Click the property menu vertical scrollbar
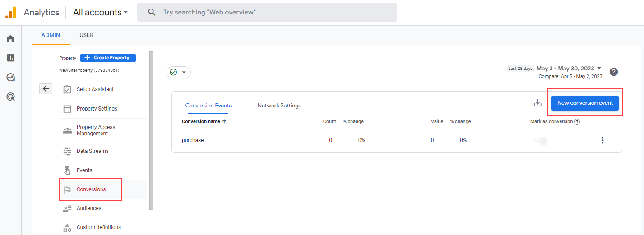 (x=151, y=131)
